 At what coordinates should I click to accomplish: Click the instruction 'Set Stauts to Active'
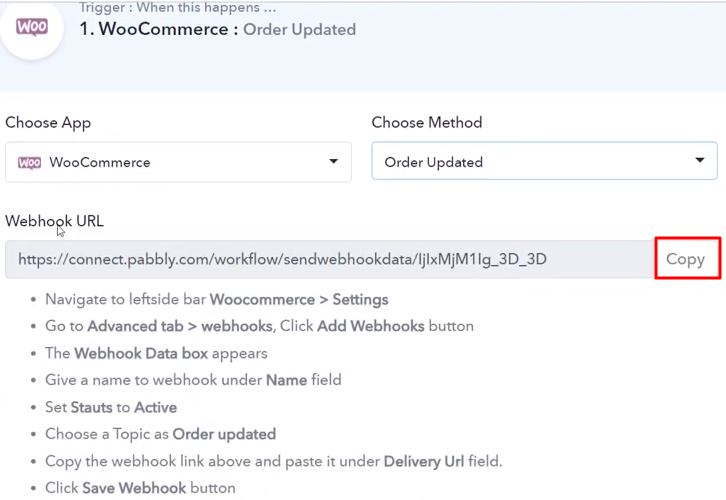tap(111, 407)
